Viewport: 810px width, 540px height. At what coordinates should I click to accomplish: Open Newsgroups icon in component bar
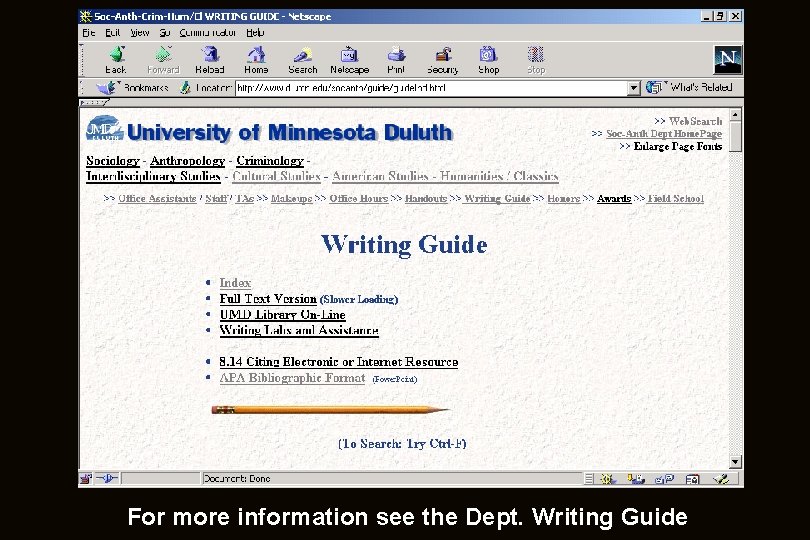click(664, 480)
